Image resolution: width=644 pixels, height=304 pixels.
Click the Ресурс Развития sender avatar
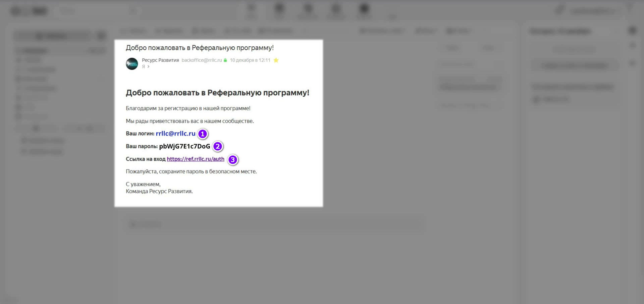(132, 64)
